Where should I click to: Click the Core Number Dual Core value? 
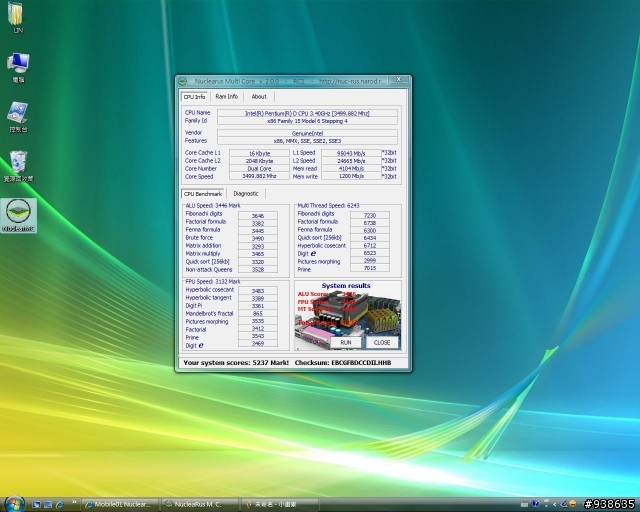pyautogui.click(x=260, y=168)
